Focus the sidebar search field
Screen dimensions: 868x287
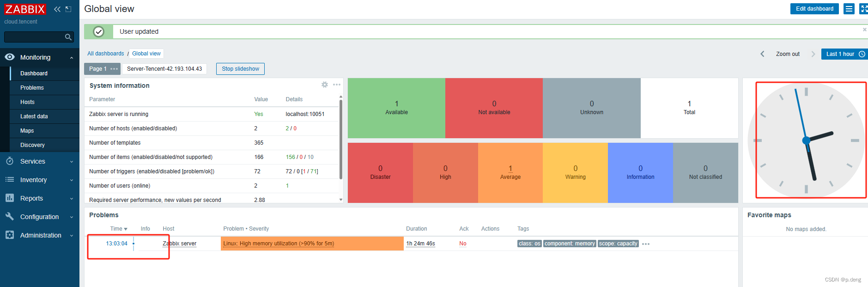click(x=39, y=37)
